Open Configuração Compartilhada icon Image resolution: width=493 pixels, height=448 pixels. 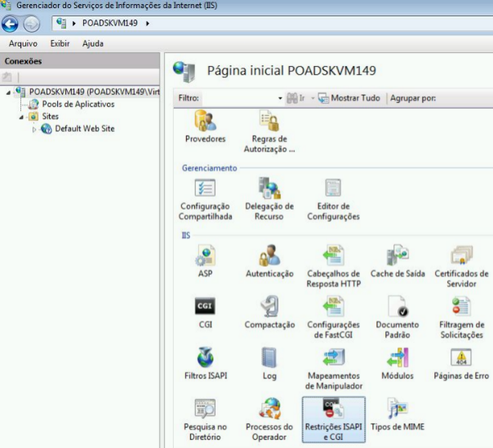(206, 188)
